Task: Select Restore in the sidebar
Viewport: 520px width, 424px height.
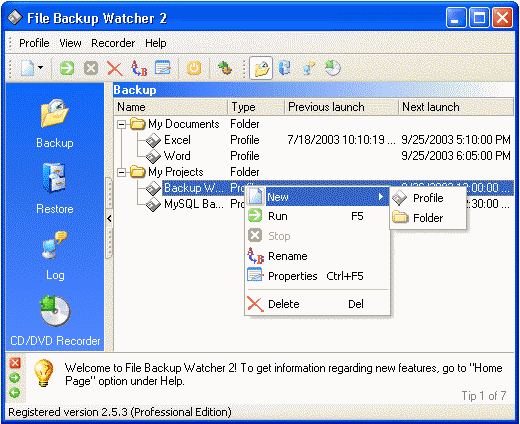Action: 55,189
